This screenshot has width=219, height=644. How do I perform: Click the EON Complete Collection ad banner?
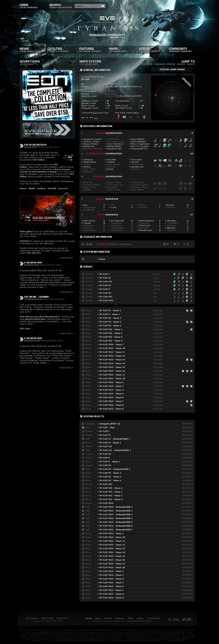(47, 95)
